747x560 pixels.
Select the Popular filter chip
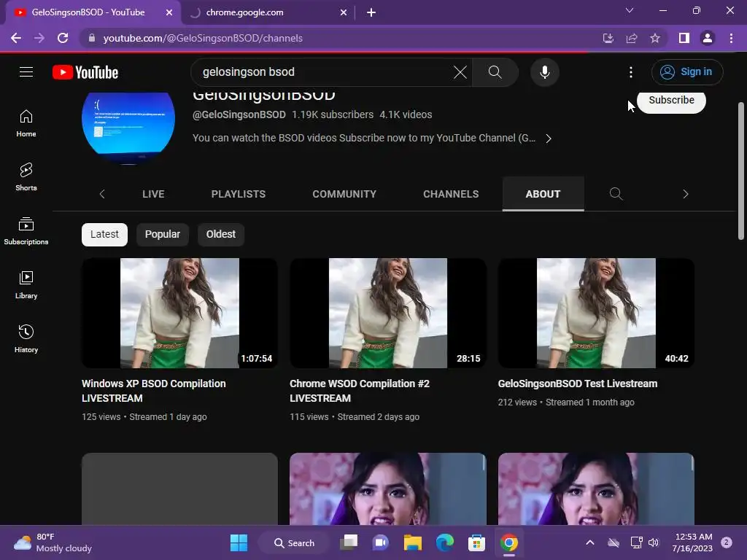pyautogui.click(x=163, y=234)
